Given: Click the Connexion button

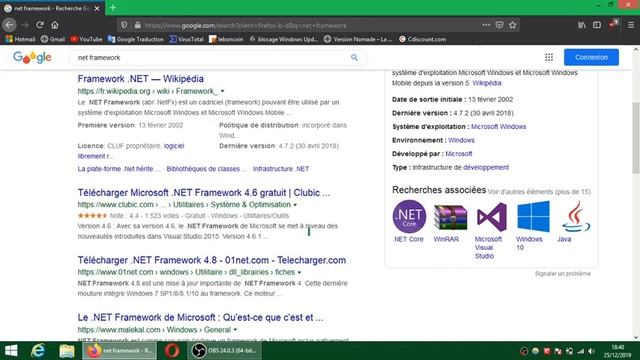Looking at the screenshot, I should 591,57.
